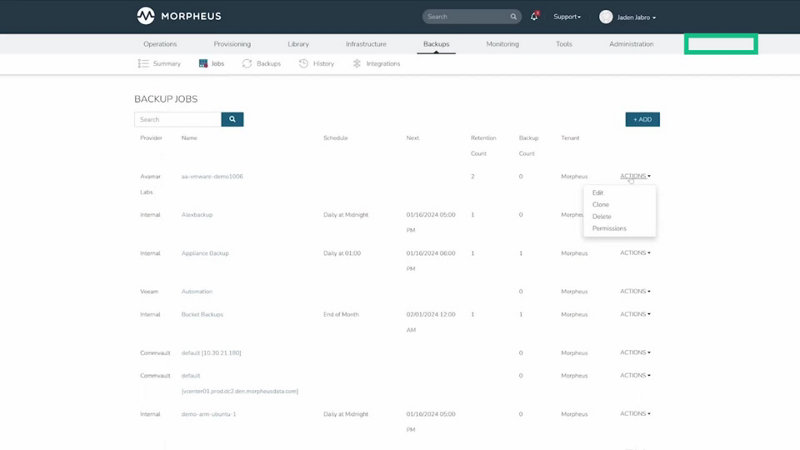The width and height of the screenshot is (800, 450).
Task: Focus the global Search field in header
Action: pos(467,17)
